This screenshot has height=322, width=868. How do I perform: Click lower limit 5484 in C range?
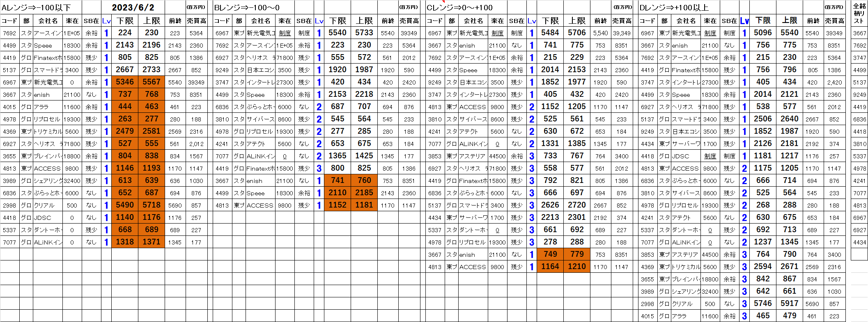coord(550,33)
